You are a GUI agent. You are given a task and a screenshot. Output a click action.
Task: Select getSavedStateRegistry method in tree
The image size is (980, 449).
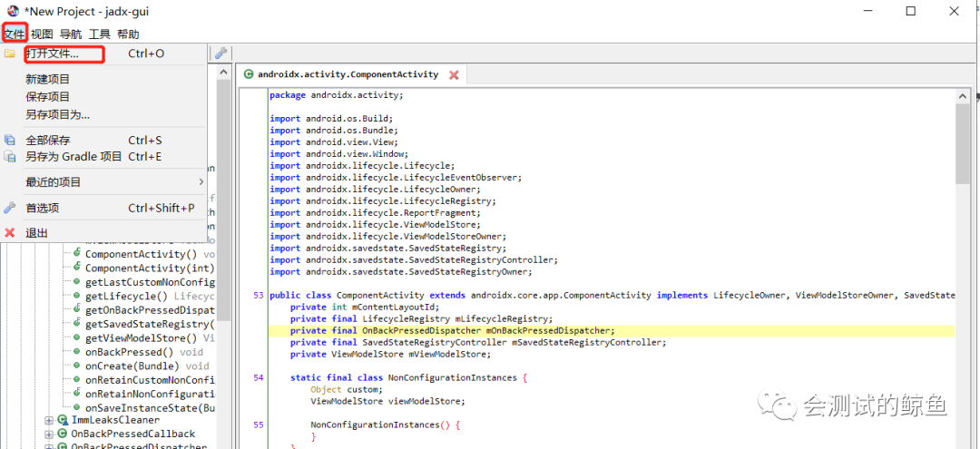(x=150, y=324)
